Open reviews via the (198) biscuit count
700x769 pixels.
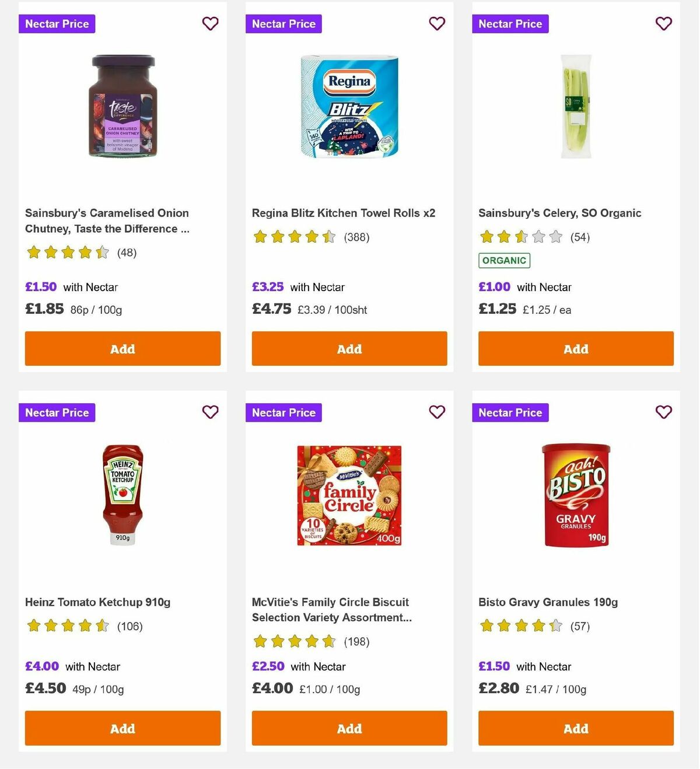pos(356,642)
